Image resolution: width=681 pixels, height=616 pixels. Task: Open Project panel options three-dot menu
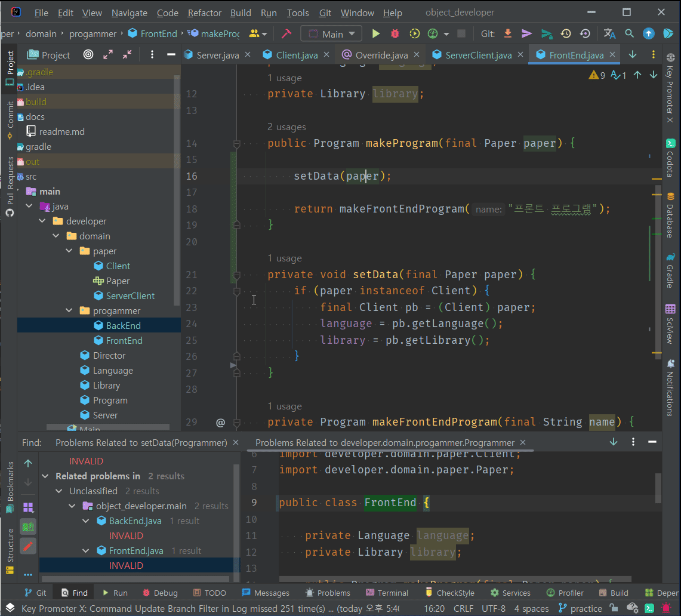click(x=152, y=55)
